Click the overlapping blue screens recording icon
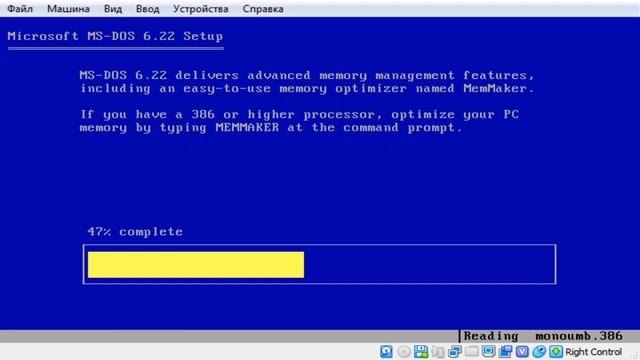This screenshot has width=640, height=360. [x=505, y=351]
